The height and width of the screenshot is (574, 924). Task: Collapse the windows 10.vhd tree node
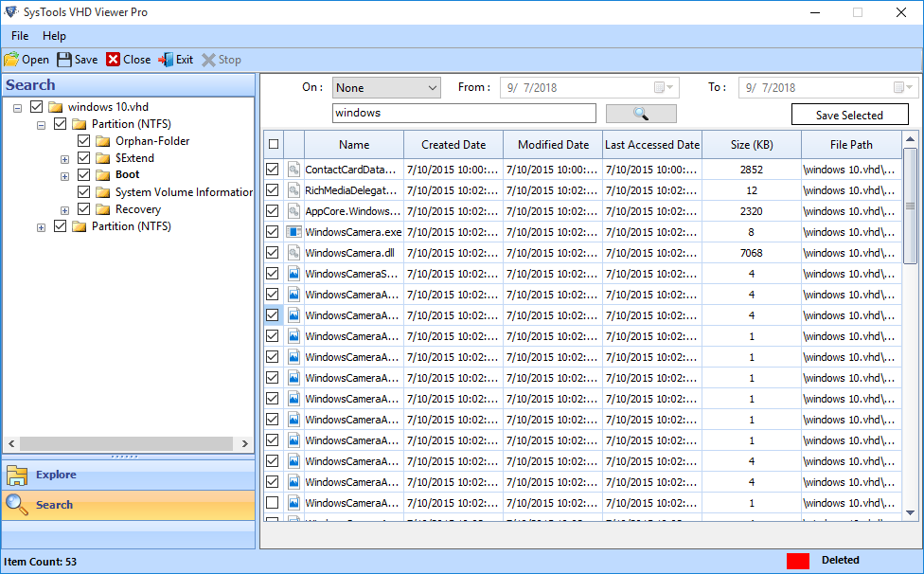[18, 108]
